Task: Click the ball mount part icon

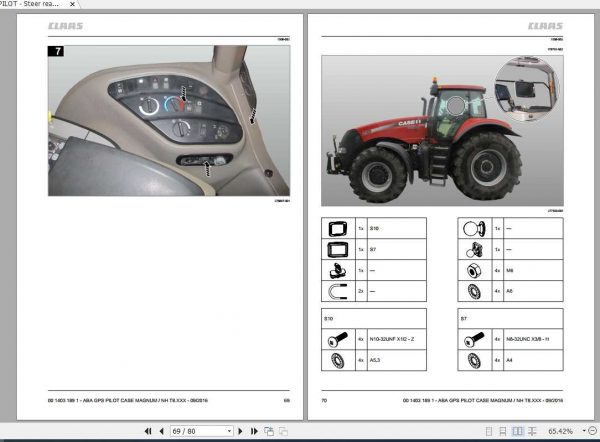Action: [x=474, y=228]
